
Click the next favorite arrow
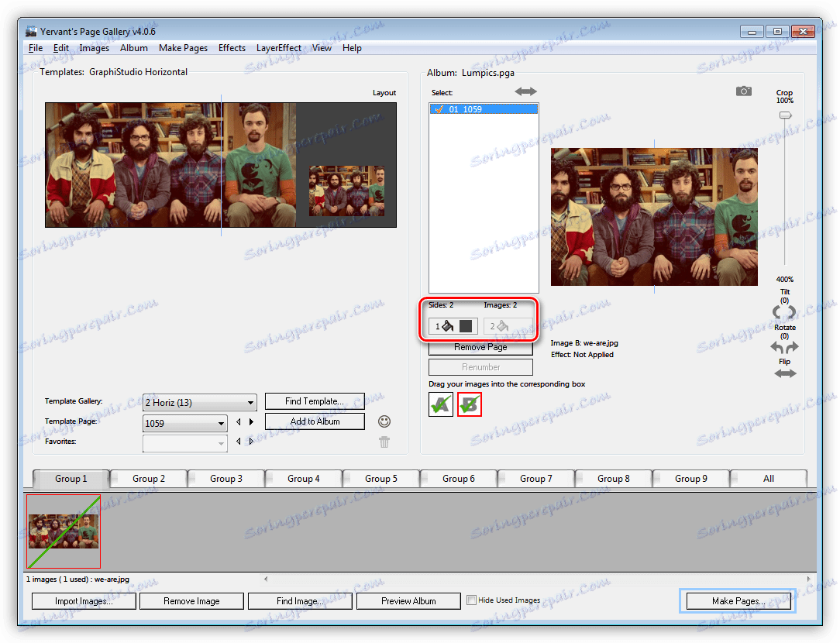click(x=251, y=442)
